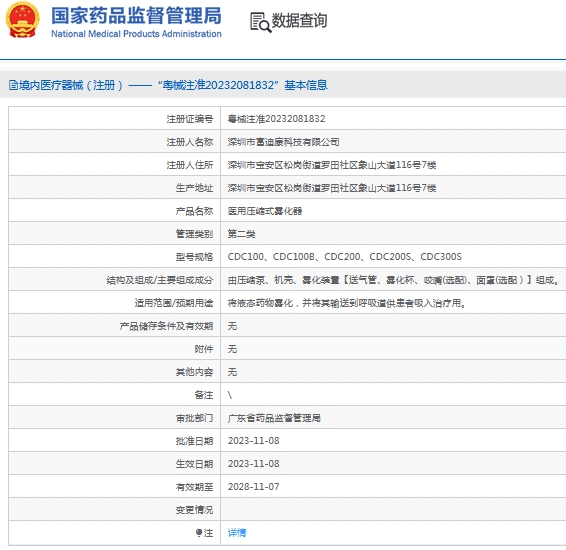Select the backslash value in 备注 row

pyautogui.click(x=230, y=395)
